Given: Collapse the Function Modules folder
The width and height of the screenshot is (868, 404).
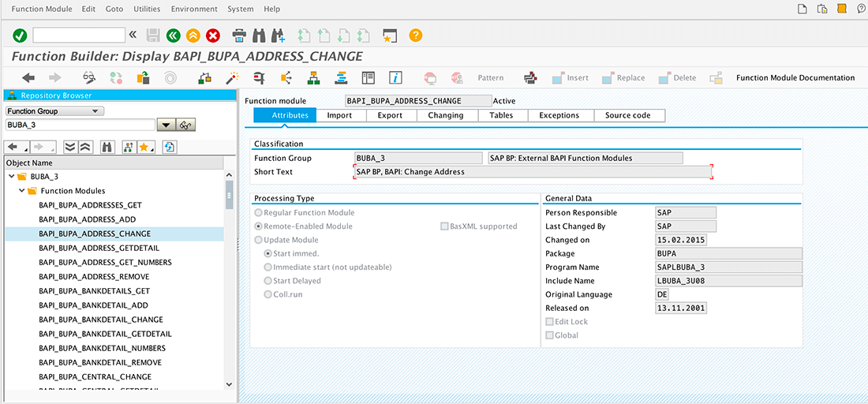Looking at the screenshot, I should point(22,191).
